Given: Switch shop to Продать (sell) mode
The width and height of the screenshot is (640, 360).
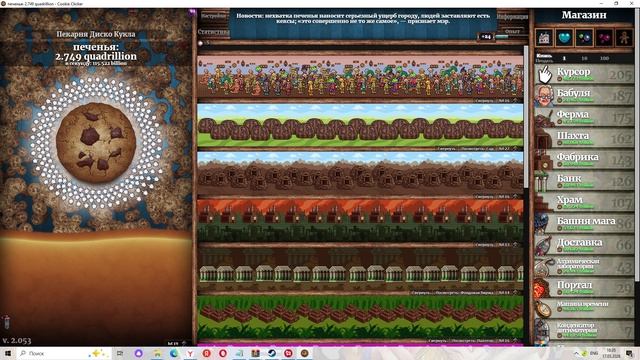Looking at the screenshot, I should pos(544,61).
